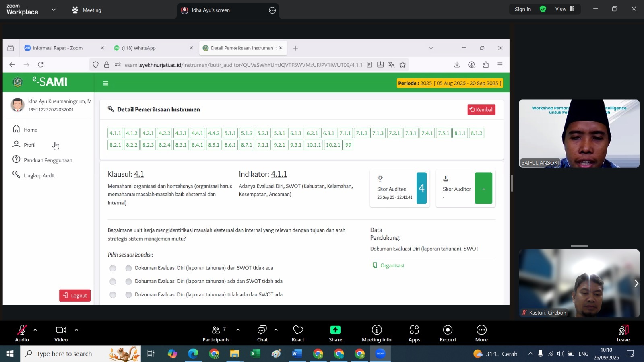Open the Participants list icon
Viewport: 644px width, 362px height.
pyautogui.click(x=216, y=330)
